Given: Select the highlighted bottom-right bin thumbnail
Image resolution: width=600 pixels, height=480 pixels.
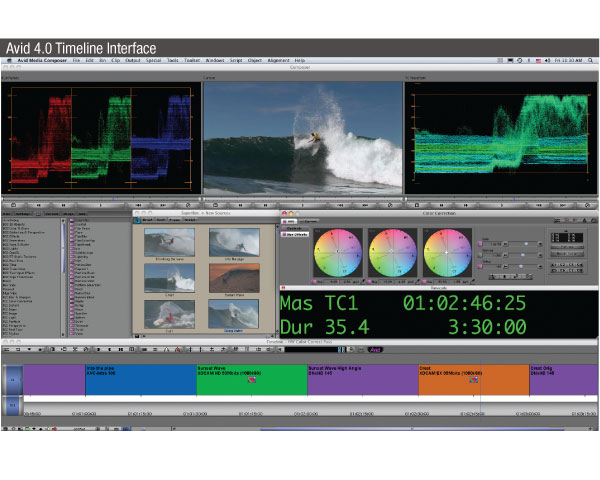Looking at the screenshot, I should click(233, 314).
